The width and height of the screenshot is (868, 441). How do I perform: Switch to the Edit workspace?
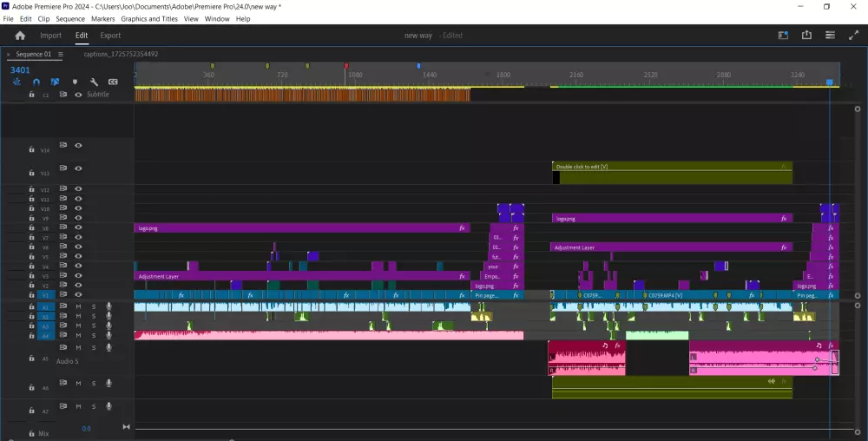point(82,36)
